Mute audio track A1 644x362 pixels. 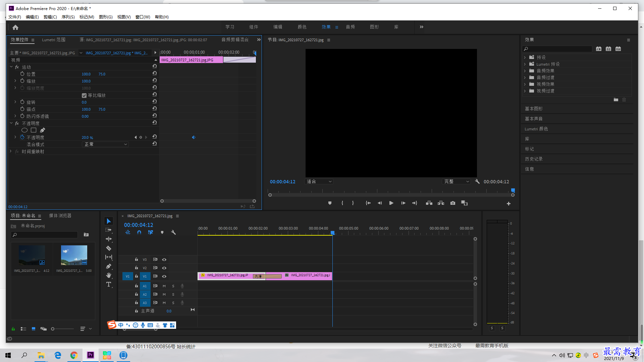coord(164,286)
